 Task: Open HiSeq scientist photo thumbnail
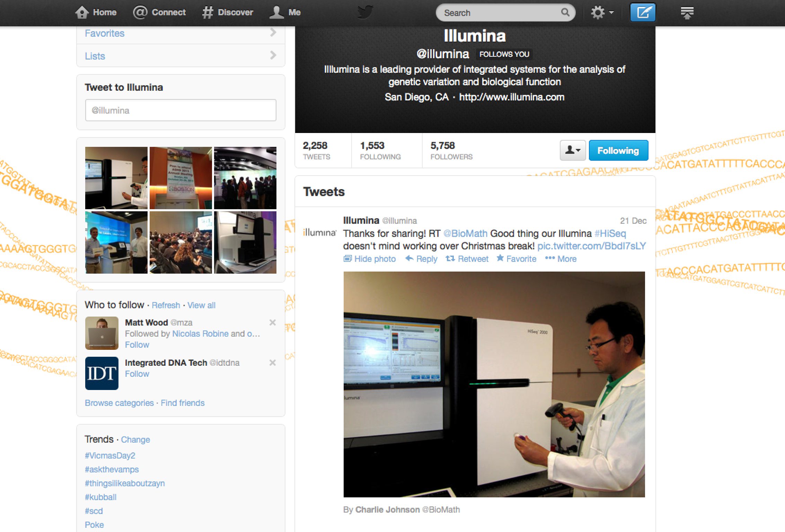coord(116,178)
